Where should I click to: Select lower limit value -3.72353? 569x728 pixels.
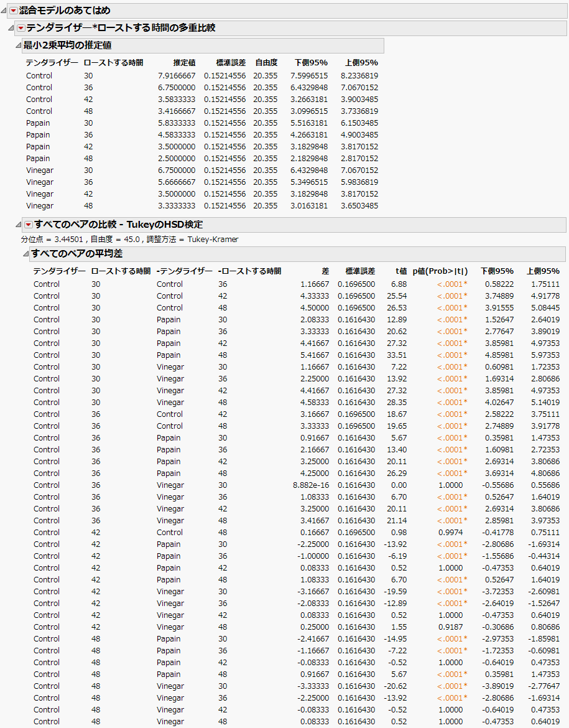(497, 592)
